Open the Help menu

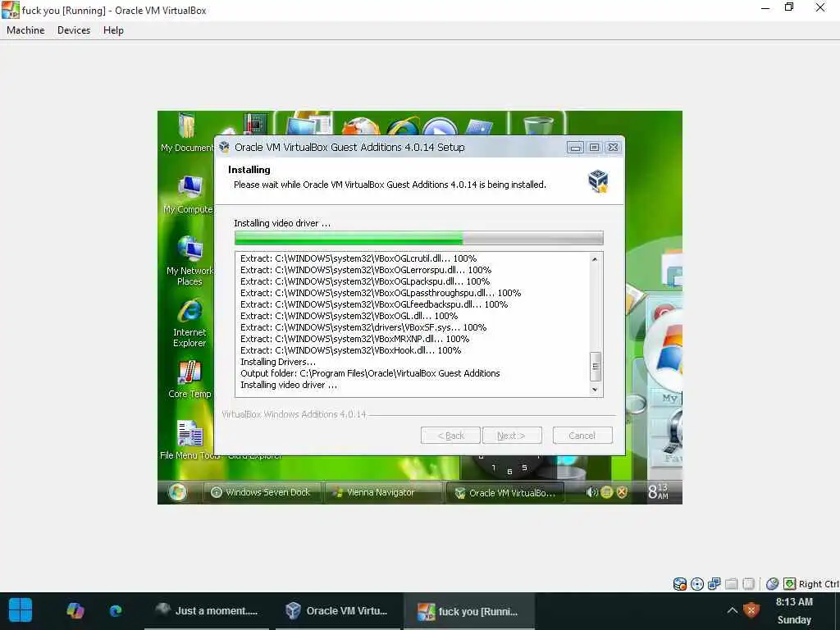pyautogui.click(x=113, y=30)
